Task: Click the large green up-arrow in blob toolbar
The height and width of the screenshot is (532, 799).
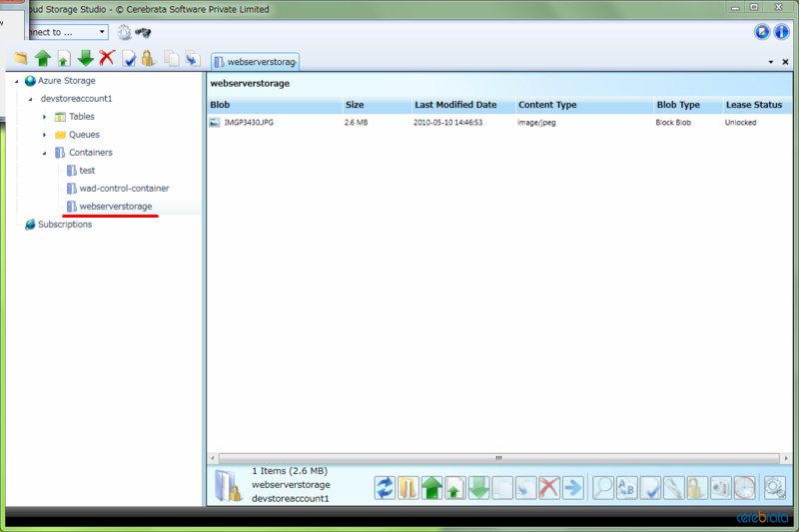Action: [x=431, y=488]
